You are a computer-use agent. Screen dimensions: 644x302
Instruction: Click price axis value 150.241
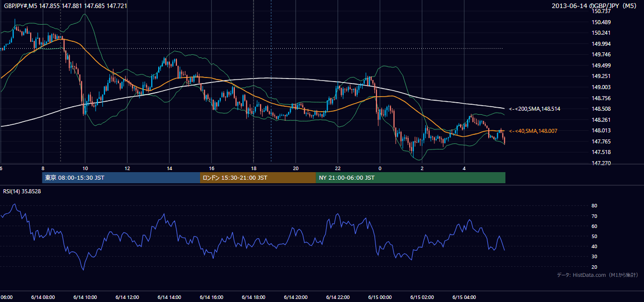pos(601,33)
